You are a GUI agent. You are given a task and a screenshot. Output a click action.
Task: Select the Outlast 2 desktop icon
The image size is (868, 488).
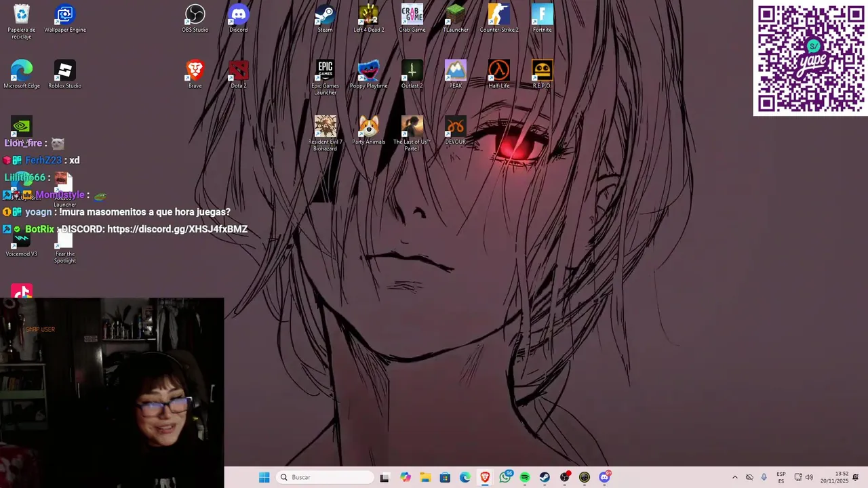click(x=412, y=75)
